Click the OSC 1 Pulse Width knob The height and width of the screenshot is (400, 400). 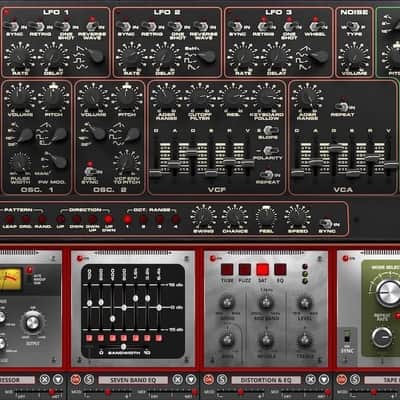tap(20, 163)
